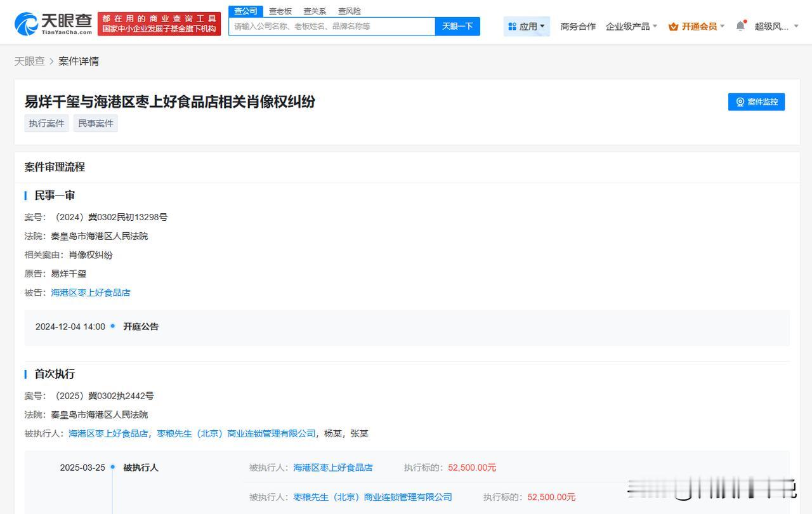Open the 应用 dropdown
Image resolution: width=812 pixels, height=514 pixels.
(527, 27)
